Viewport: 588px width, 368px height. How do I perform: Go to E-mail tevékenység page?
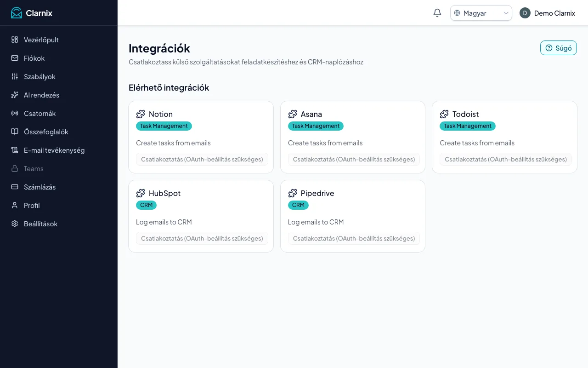(59, 150)
